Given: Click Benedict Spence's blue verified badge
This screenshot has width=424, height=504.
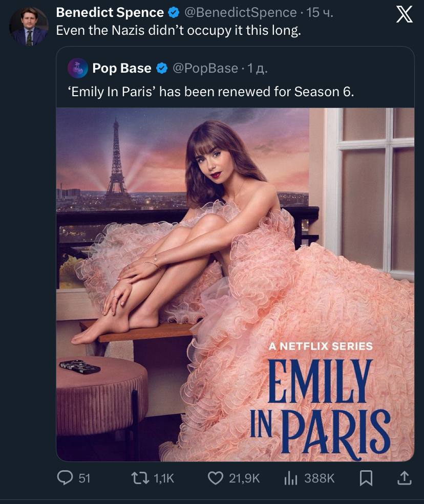Looking at the screenshot, I should click(x=173, y=13).
